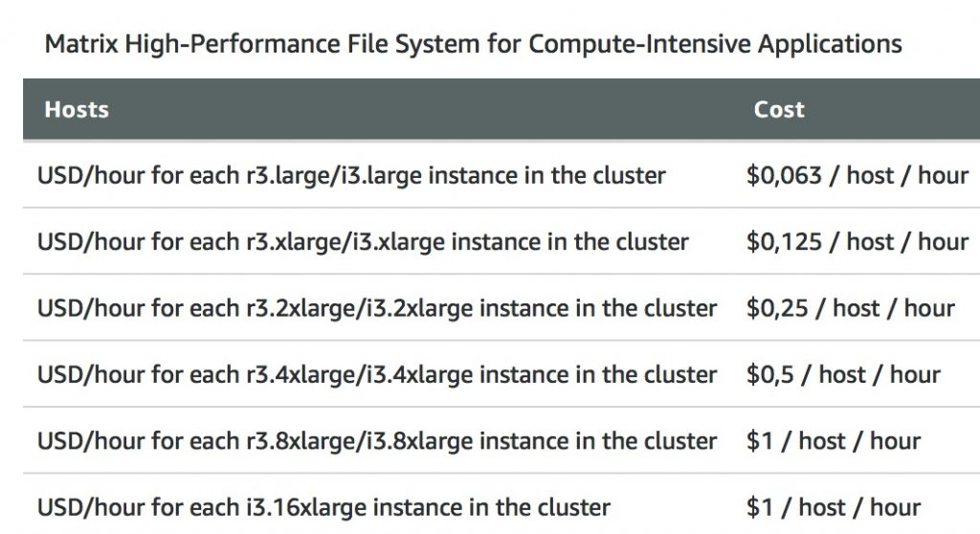980x534 pixels.
Task: Click the $1 cost for r3.8xlarge row
Action: [834, 441]
